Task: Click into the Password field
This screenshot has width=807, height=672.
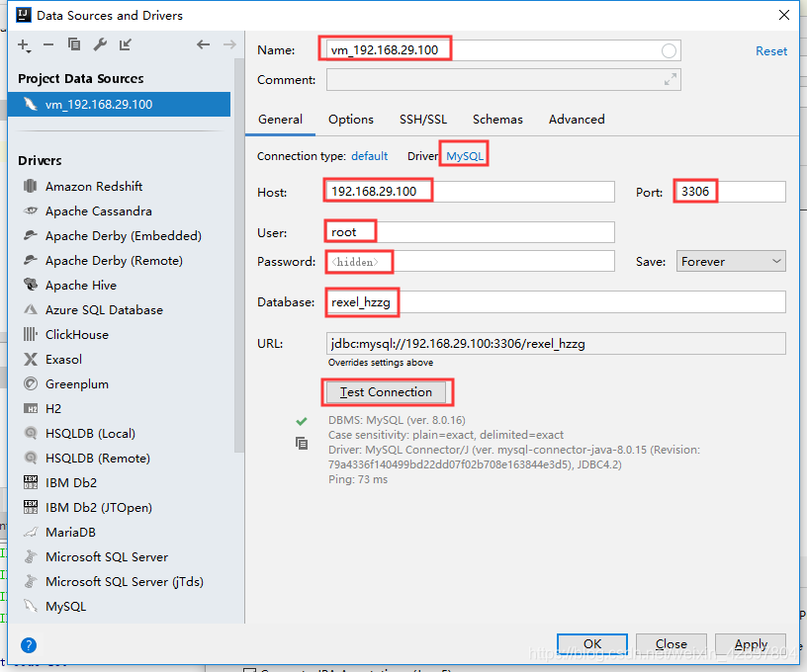Action: click(x=470, y=261)
